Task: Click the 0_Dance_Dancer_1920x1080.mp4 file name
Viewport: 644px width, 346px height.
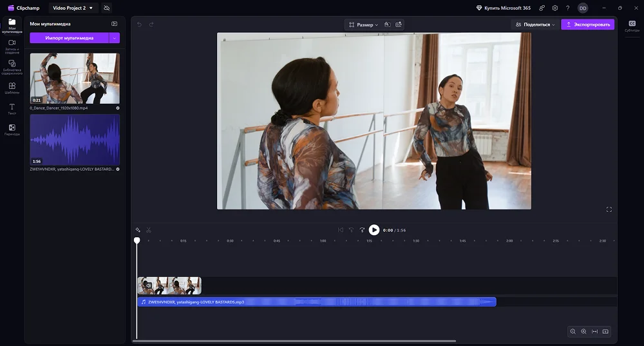Action: (59, 108)
